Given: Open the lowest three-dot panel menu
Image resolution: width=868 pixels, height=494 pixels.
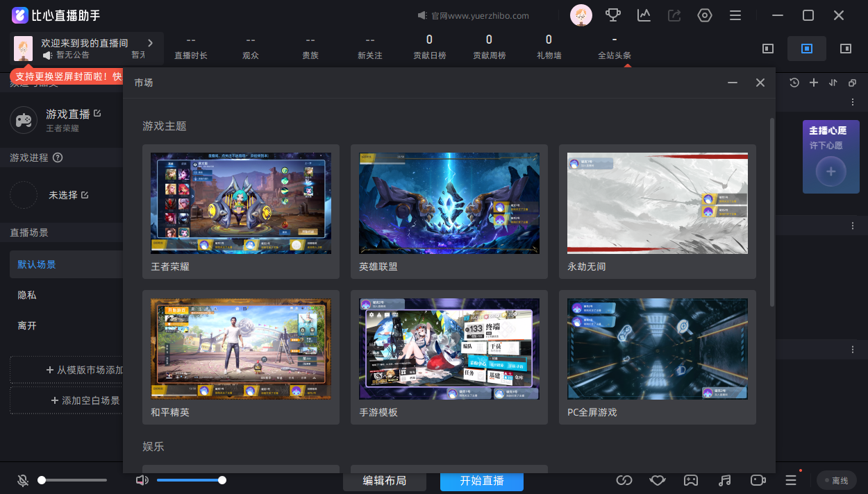Looking at the screenshot, I should [x=853, y=349].
